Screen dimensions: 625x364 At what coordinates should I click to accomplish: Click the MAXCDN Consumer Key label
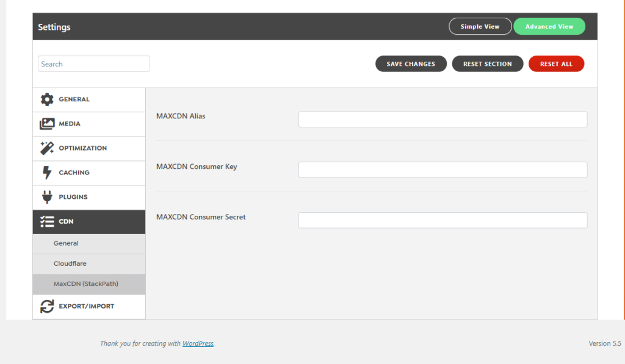pyautogui.click(x=197, y=166)
